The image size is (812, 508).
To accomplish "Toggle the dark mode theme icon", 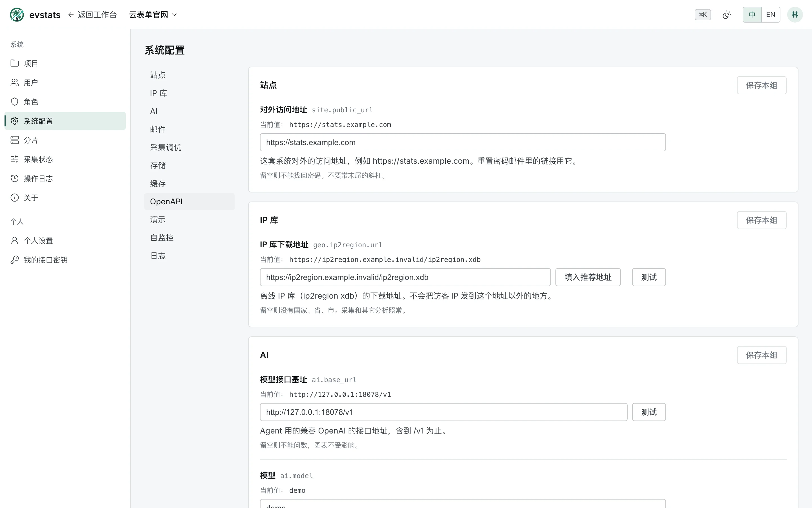I will point(727,14).
